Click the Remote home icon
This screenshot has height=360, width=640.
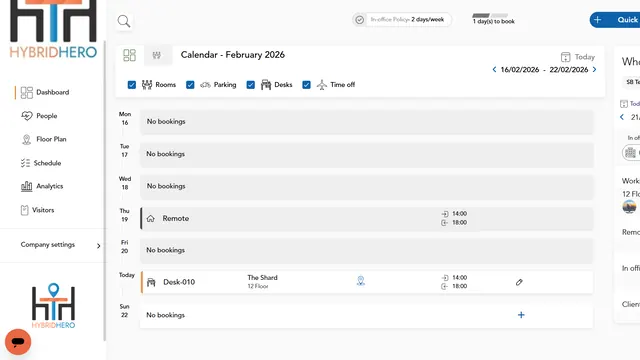point(151,218)
